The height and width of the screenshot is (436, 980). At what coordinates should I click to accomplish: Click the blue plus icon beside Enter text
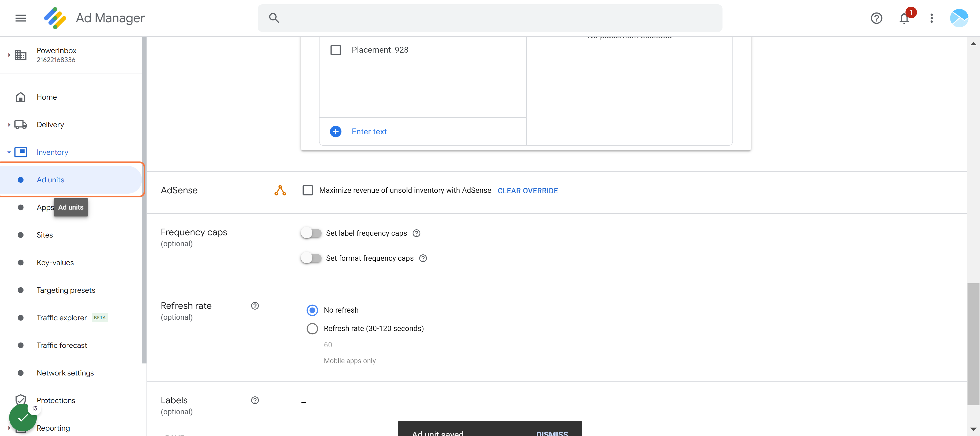[335, 131]
